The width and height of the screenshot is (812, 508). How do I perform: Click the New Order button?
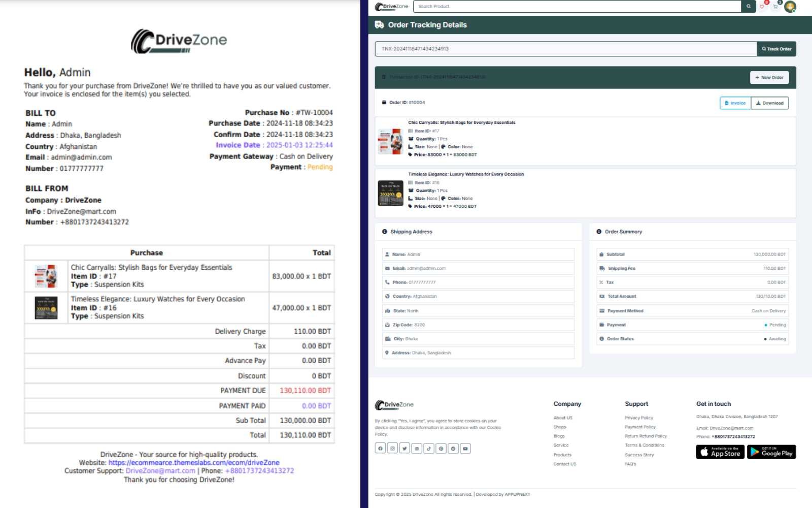coord(769,77)
